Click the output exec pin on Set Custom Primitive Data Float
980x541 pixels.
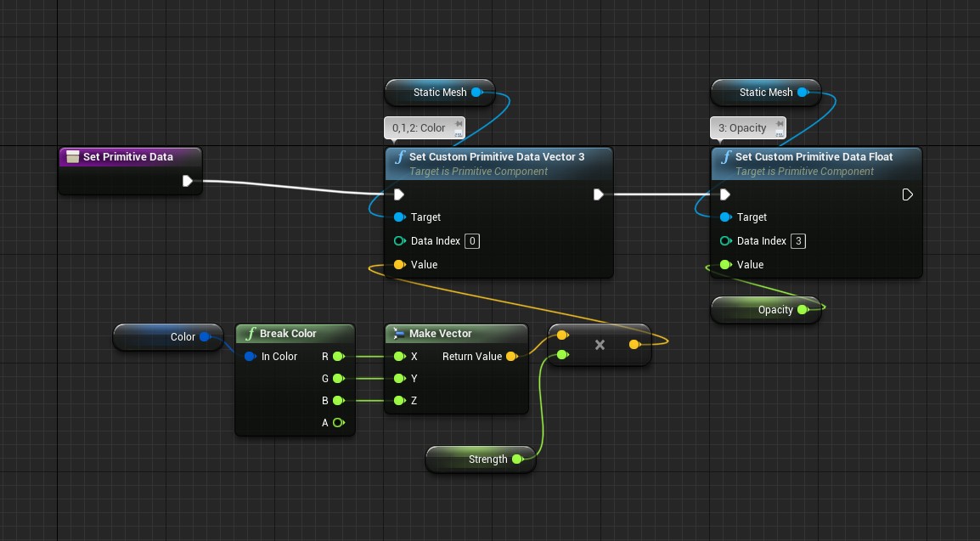click(x=907, y=194)
